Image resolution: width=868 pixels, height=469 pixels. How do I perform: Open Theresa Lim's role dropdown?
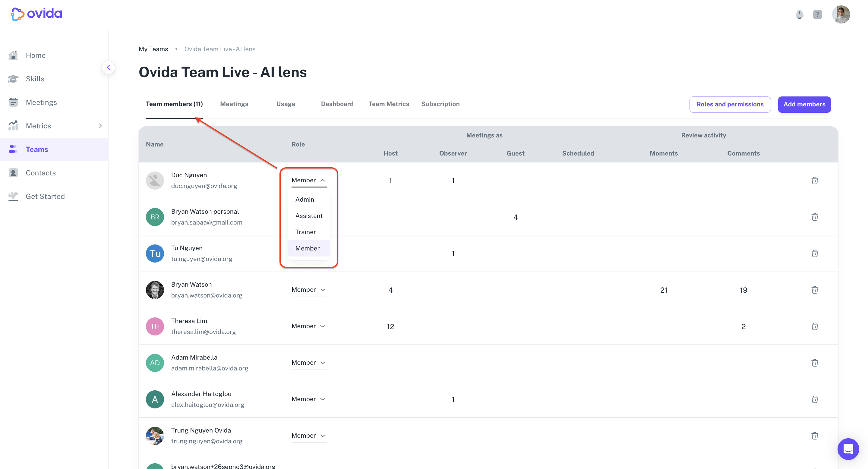coord(309,326)
